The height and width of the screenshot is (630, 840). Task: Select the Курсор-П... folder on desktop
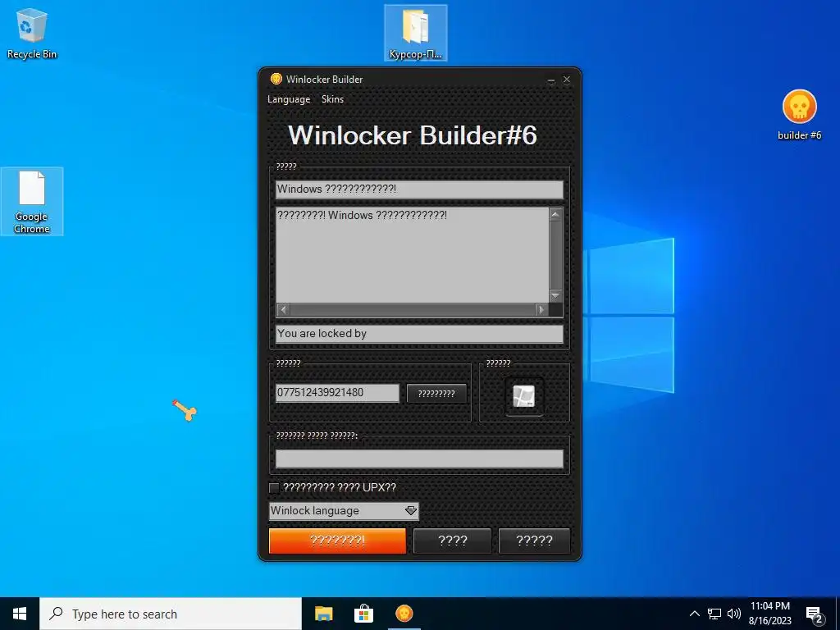click(x=416, y=33)
